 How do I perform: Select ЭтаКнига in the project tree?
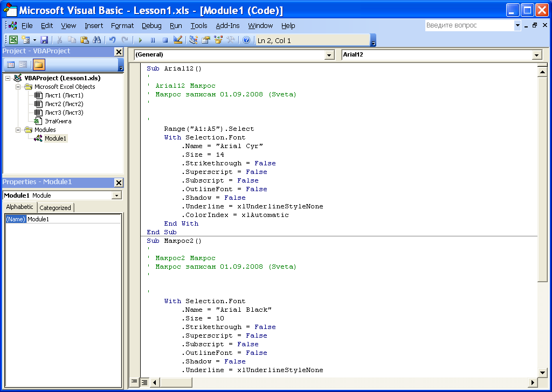point(53,121)
